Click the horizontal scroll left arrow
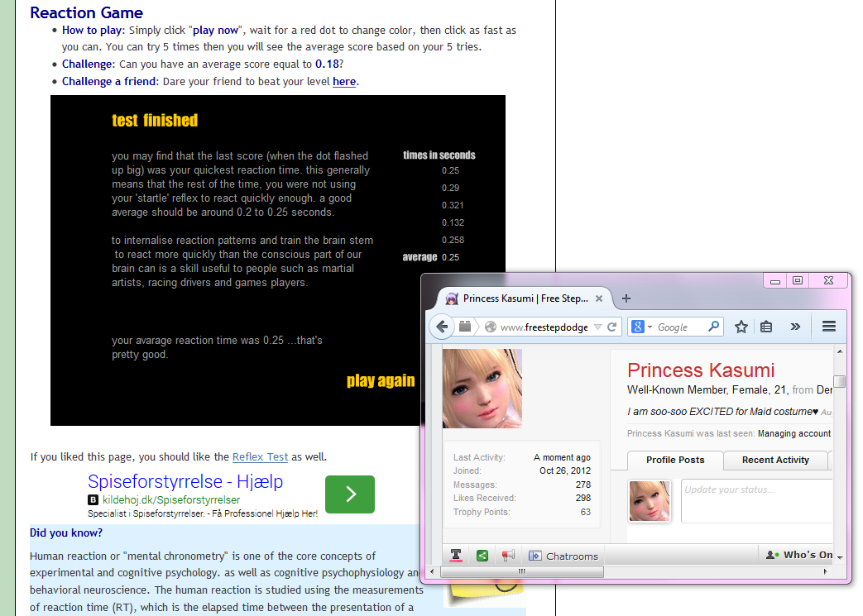 pyautogui.click(x=432, y=571)
